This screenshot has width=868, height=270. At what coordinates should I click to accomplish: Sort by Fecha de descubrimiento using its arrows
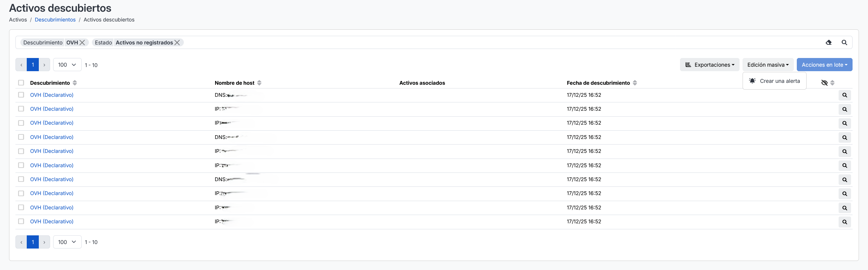[x=635, y=83]
